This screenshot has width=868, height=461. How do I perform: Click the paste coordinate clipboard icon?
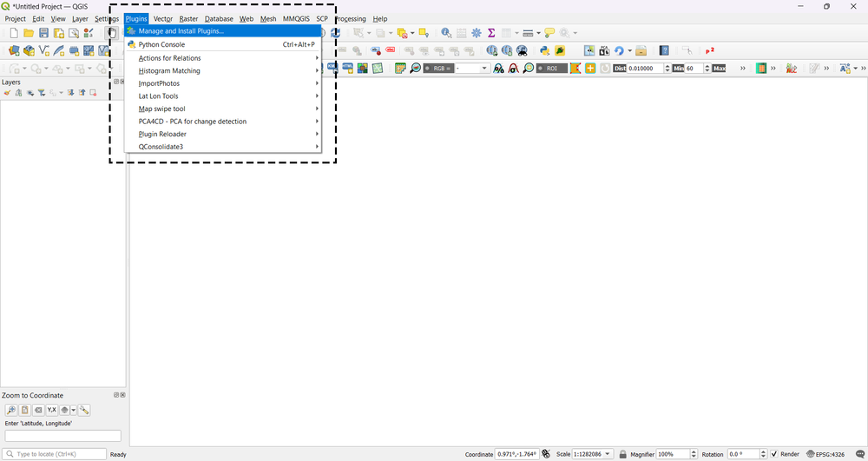click(25, 410)
